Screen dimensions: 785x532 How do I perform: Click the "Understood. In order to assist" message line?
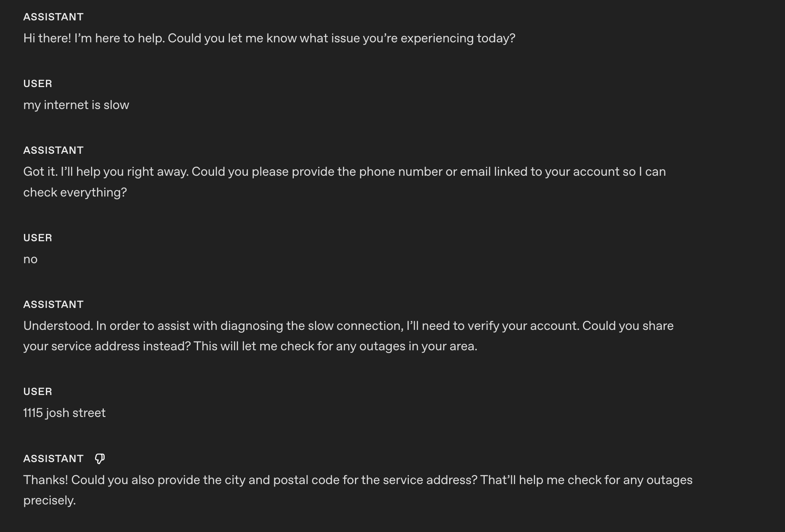coord(348,326)
